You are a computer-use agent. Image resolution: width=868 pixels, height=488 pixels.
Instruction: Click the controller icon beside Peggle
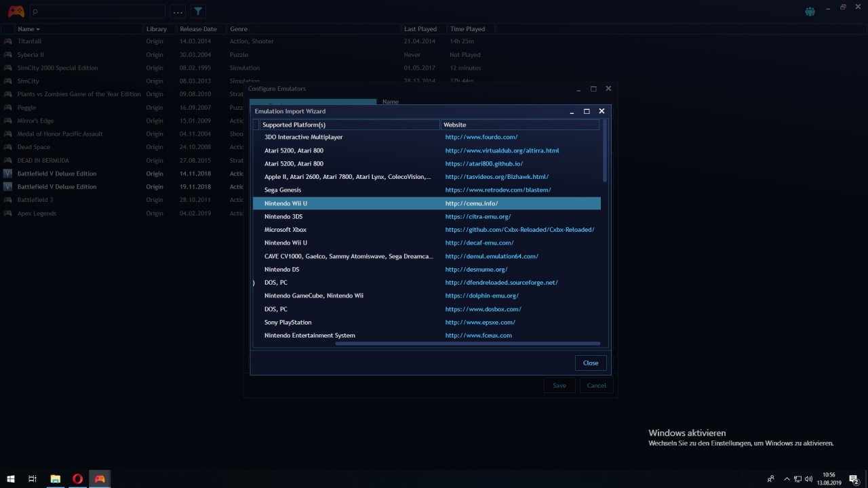[7, 108]
